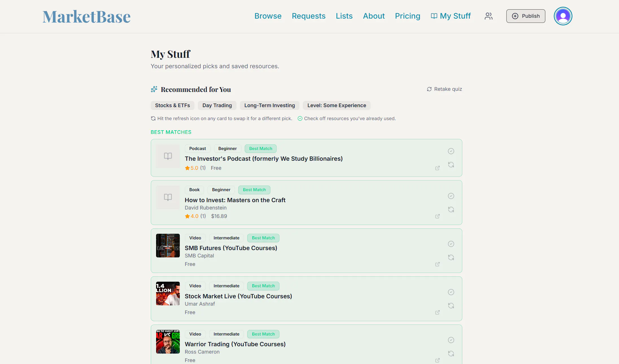
Task: Open How to Invest: Masters on the Craft title
Action: [235, 200]
